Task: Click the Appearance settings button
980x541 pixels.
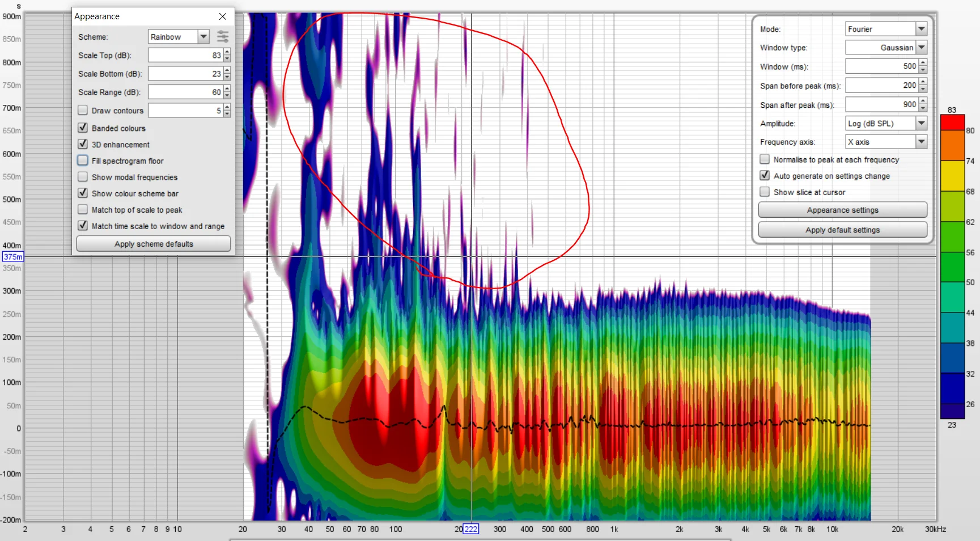Action: coord(842,210)
